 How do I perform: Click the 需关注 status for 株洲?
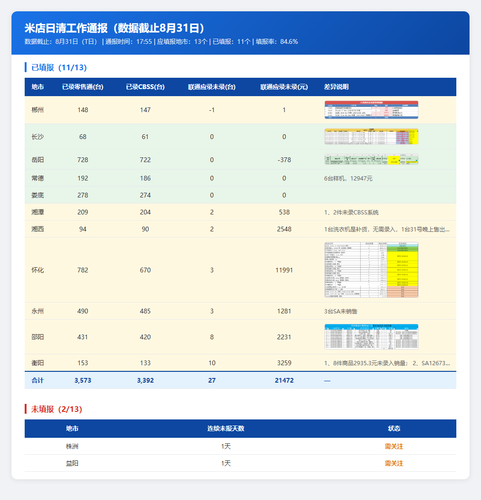394,446
